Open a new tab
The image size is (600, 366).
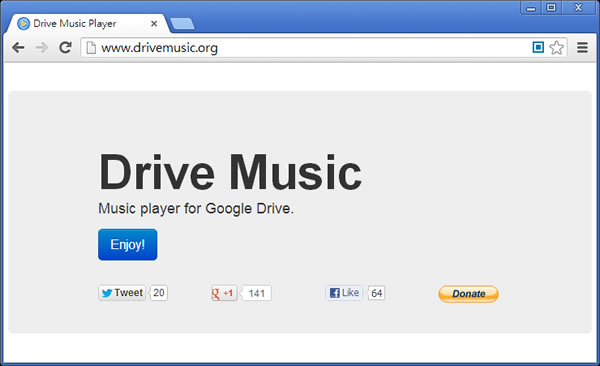182,24
